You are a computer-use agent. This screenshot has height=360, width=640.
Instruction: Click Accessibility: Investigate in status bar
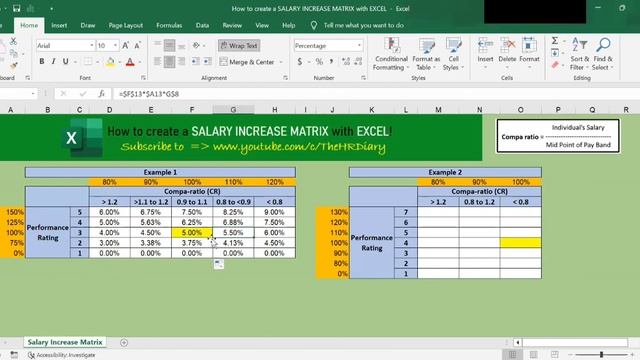coord(62,355)
